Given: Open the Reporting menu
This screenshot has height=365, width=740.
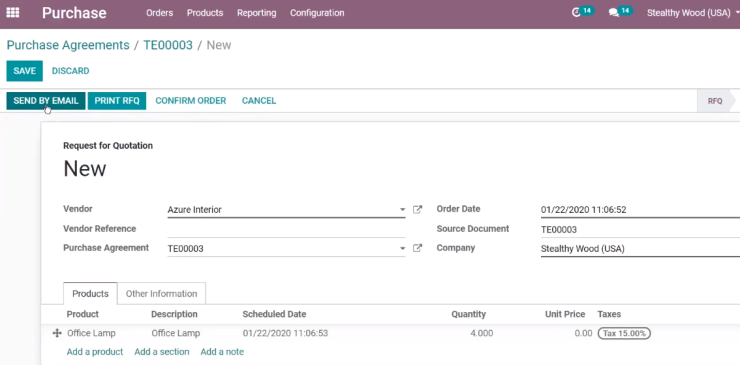Looking at the screenshot, I should (257, 13).
